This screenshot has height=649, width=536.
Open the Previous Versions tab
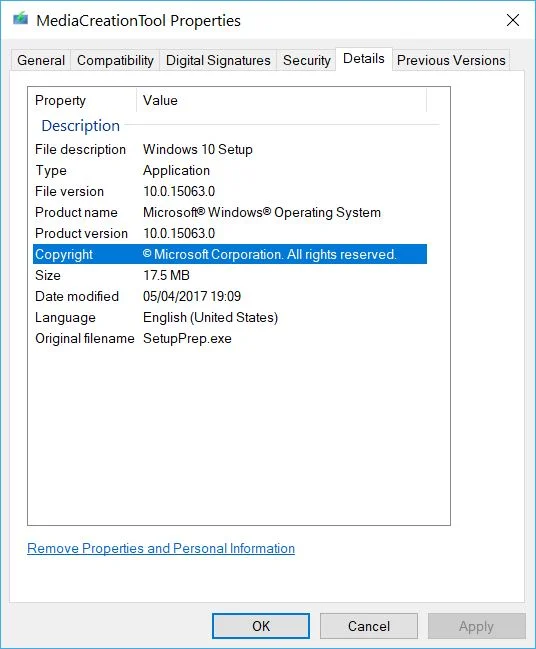[451, 60]
